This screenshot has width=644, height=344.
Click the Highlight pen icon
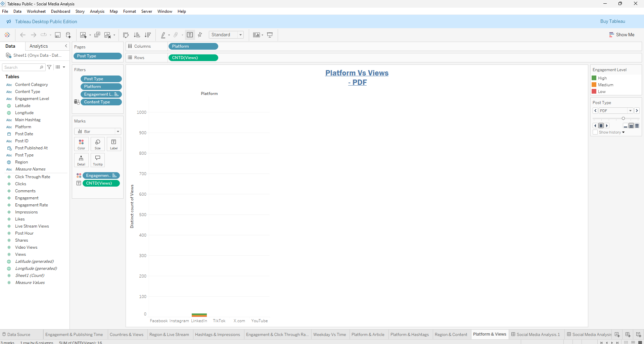(163, 35)
